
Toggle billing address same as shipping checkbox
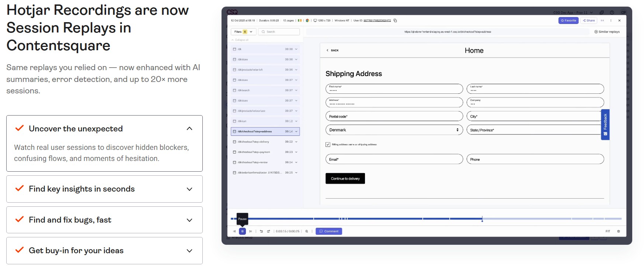[x=328, y=145]
